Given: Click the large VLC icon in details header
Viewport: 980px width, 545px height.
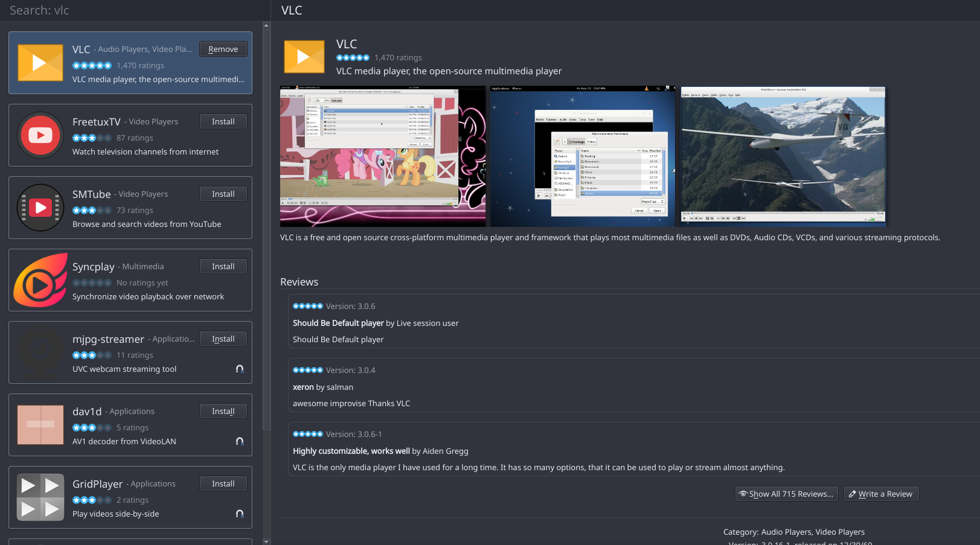Looking at the screenshot, I should coord(304,57).
